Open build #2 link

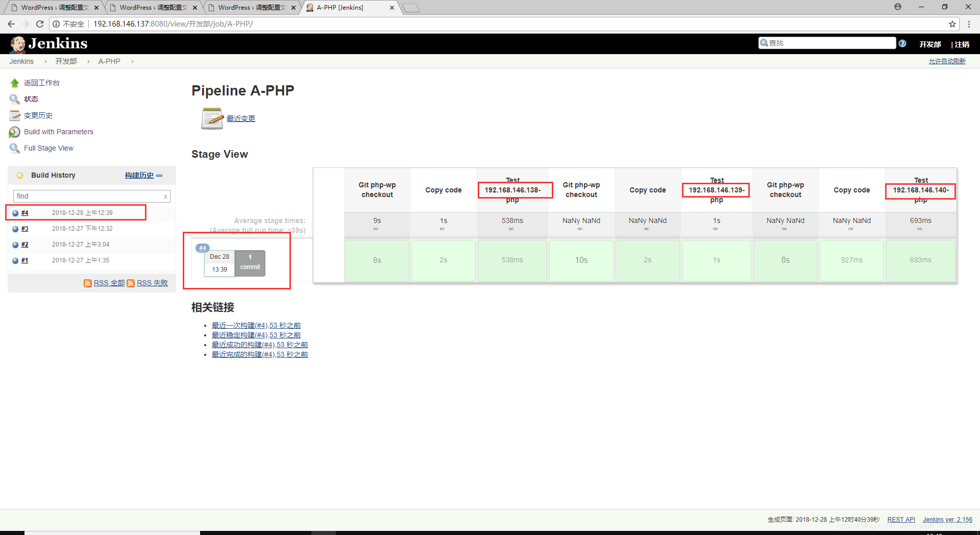[x=24, y=245]
